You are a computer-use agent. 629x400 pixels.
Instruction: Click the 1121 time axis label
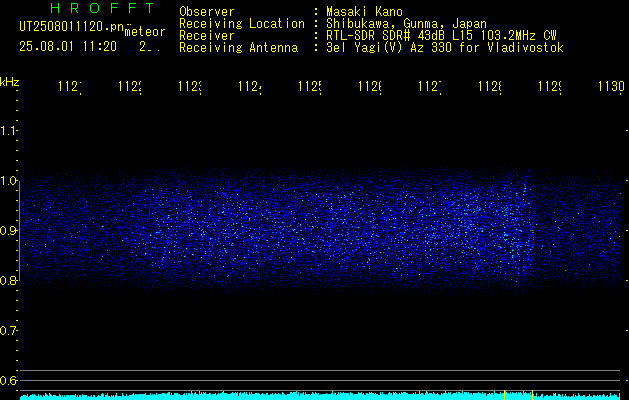[70, 87]
